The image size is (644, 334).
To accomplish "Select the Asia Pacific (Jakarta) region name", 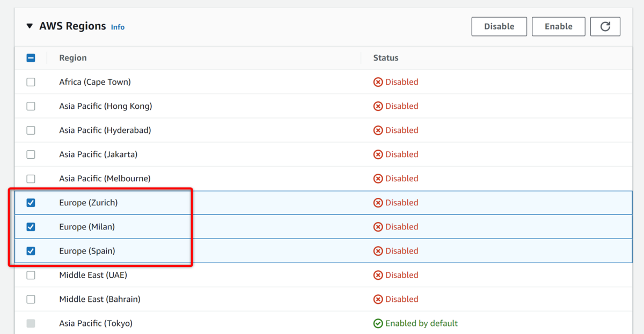I will pyautogui.click(x=98, y=154).
